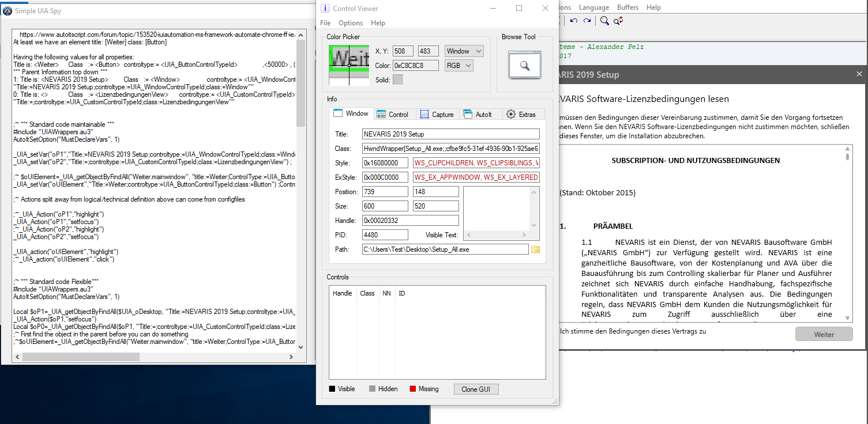This screenshot has width=868, height=424.
Task: Click the Find magnifier in editor toolbar
Action: click(604, 21)
